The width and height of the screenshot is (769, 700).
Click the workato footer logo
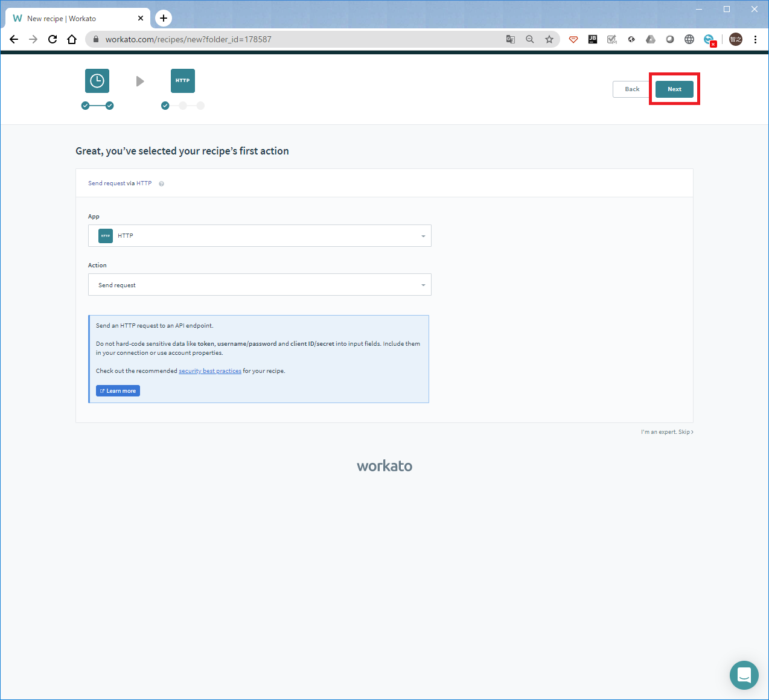click(384, 466)
